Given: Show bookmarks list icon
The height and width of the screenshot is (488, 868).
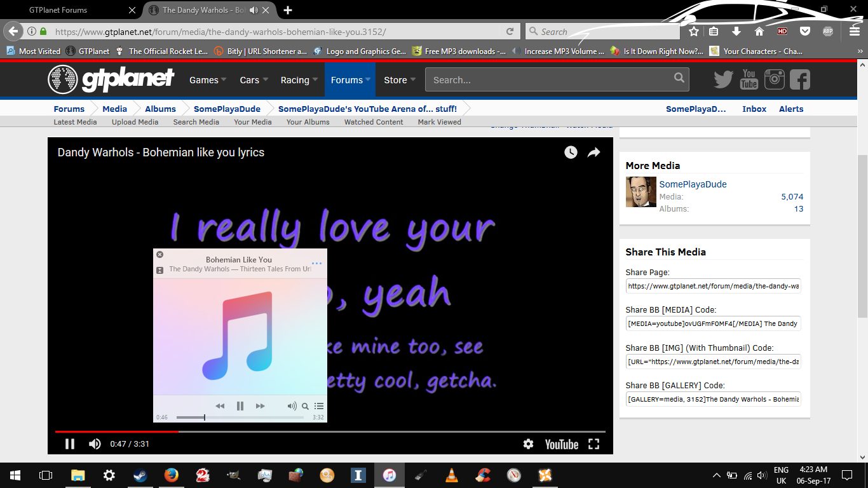Looking at the screenshot, I should pos(714,31).
